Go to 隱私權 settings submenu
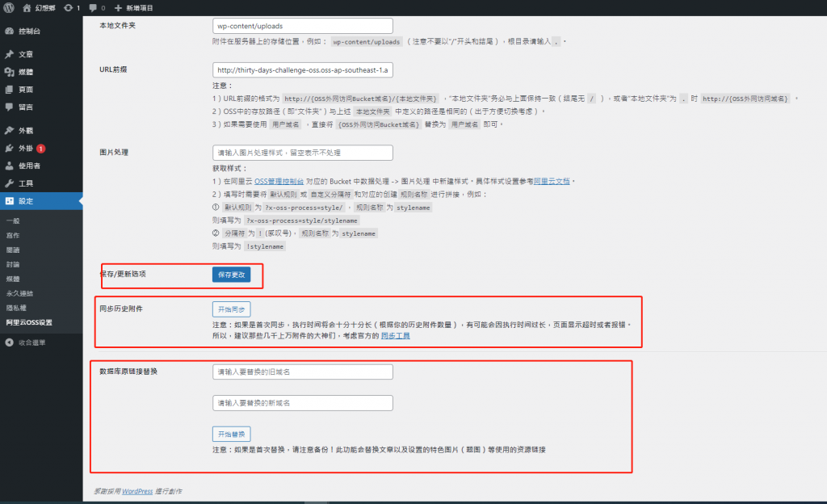Viewport: 827px width, 504px height. tap(16, 308)
